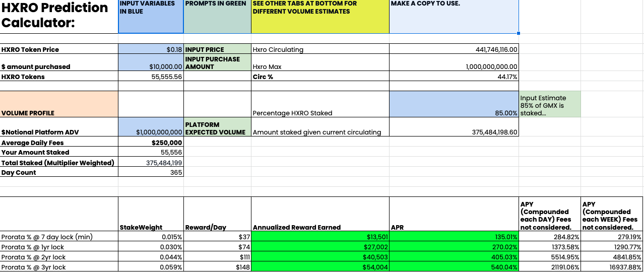
Task: Select the HXRO Prediction Calculator title cell
Action: [59, 17]
